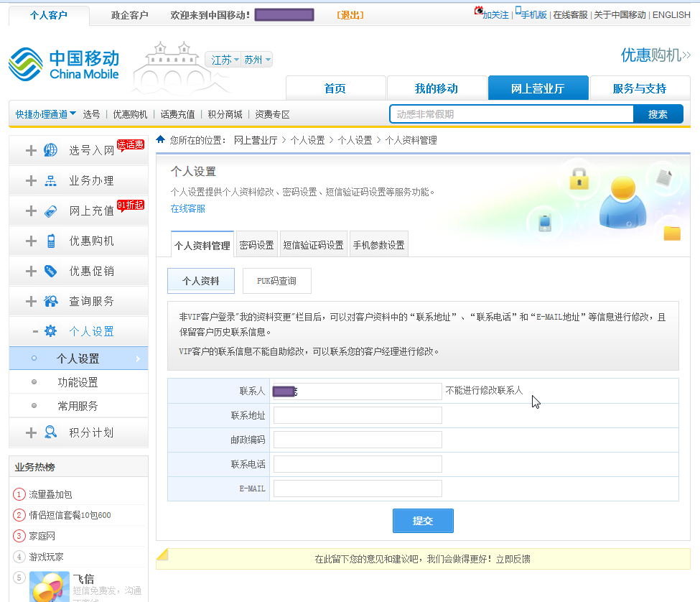Expand the 查询服务 plus sign
This screenshot has width=700, height=602.
[31, 302]
